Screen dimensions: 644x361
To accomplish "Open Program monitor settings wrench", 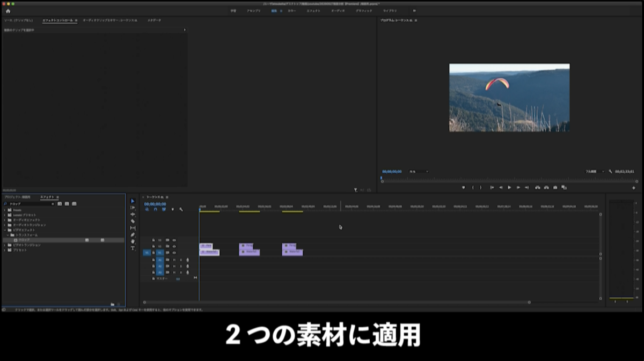I will pyautogui.click(x=610, y=172).
